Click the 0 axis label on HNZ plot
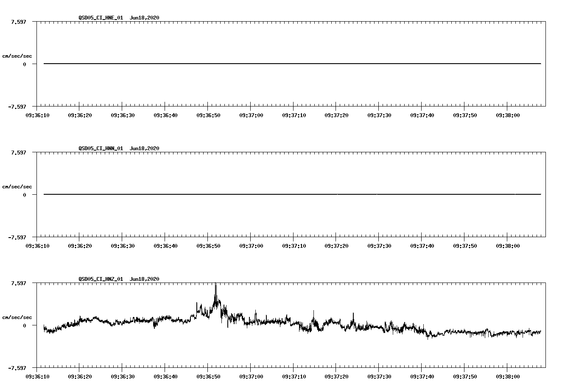The image size is (576, 392). pos(25,325)
